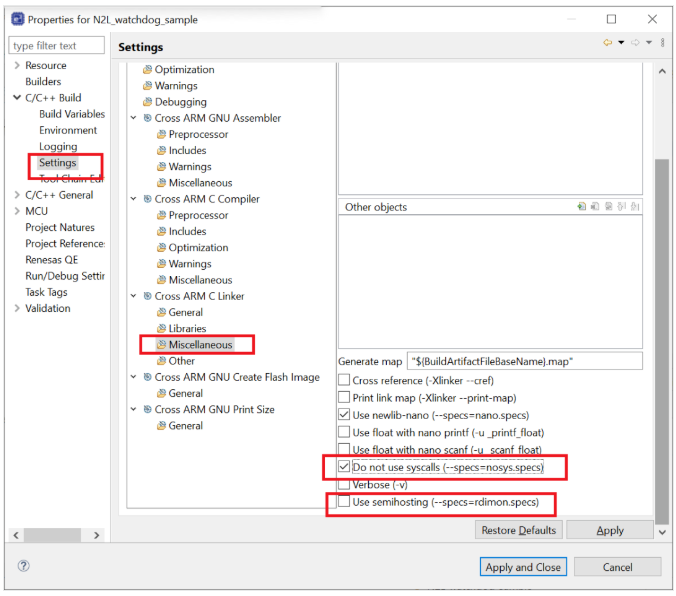The height and width of the screenshot is (596, 676).
Task: Enable Use float with nano scanf
Action: [x=344, y=449]
